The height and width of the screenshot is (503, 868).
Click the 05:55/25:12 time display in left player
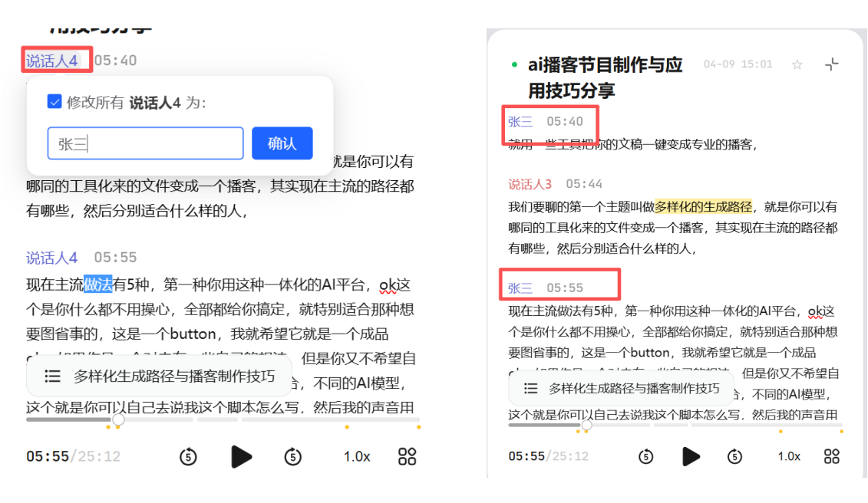tap(73, 456)
